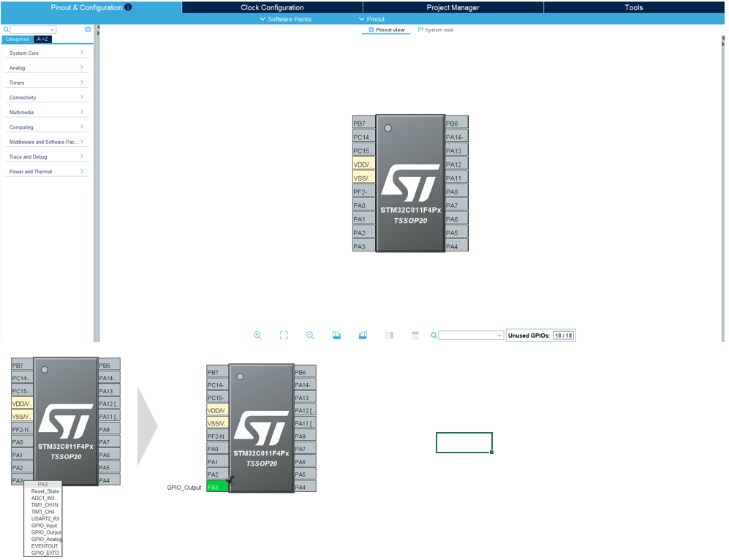Open settings gear in category panel
Image resolution: width=729 pixels, height=560 pixels.
coord(88,29)
